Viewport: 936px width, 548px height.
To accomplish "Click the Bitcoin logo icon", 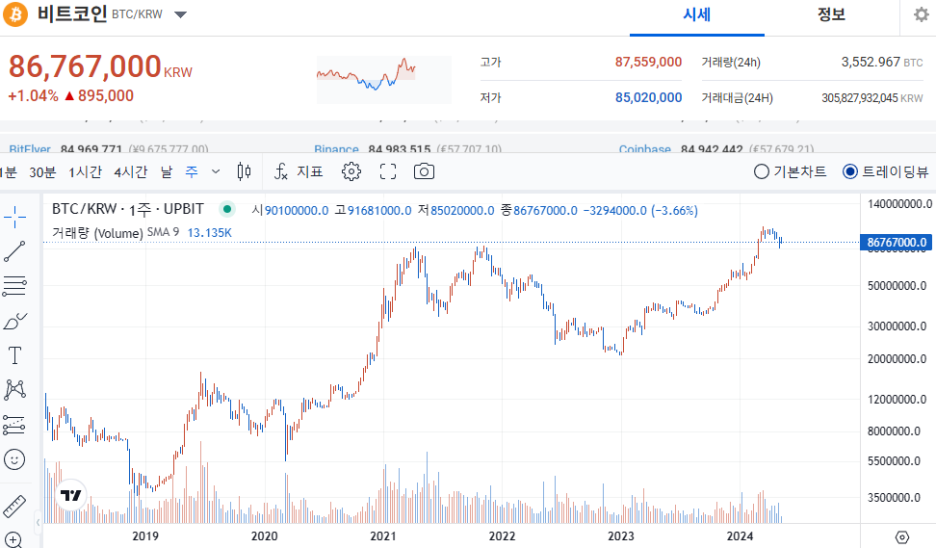I will click(x=16, y=14).
